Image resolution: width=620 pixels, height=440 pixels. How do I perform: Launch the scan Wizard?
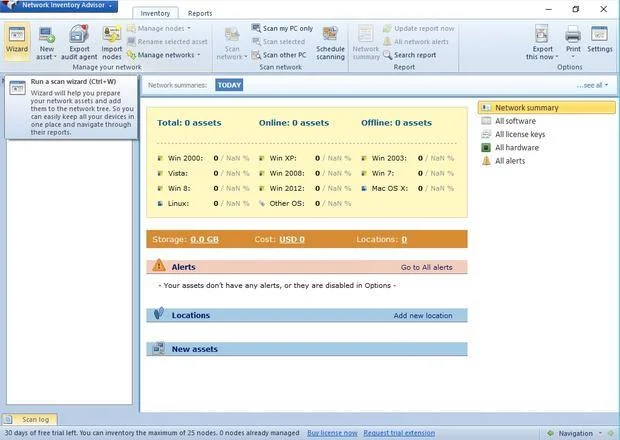pos(17,40)
